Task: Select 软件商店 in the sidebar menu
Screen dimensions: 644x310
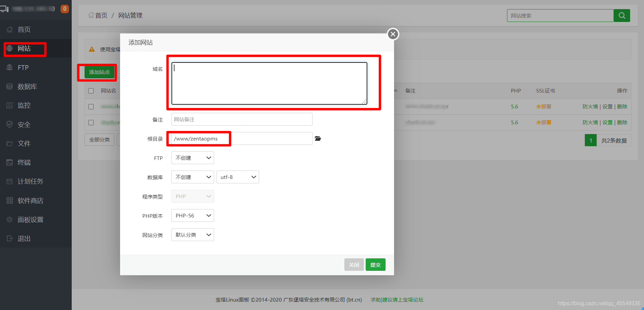Action: 30,201
